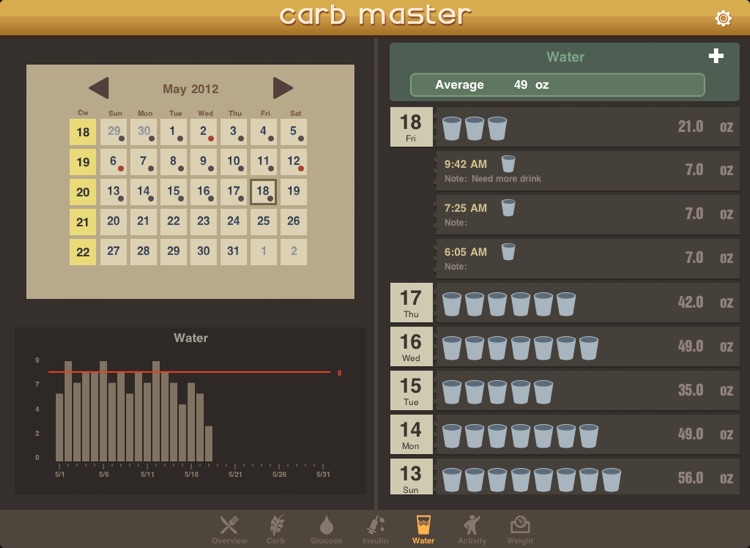Image resolution: width=750 pixels, height=548 pixels.
Task: Select May 1 in the calendar
Action: [x=173, y=132]
